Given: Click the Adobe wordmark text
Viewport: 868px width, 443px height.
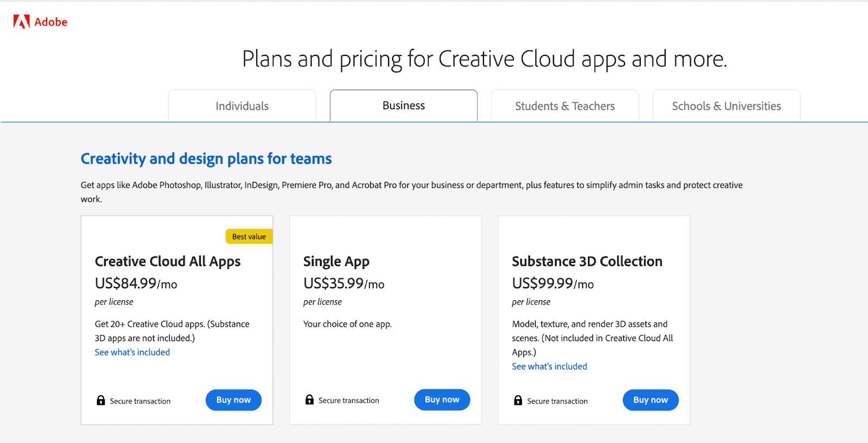Looking at the screenshot, I should pos(51,22).
